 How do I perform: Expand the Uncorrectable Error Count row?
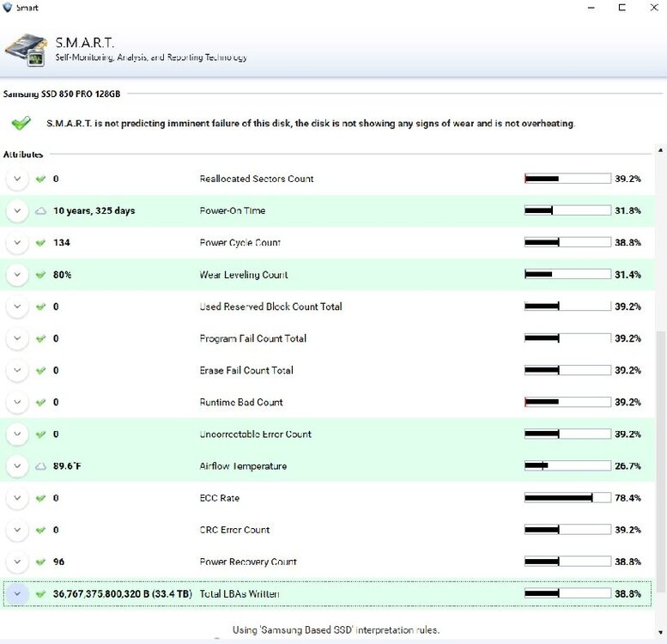17,434
